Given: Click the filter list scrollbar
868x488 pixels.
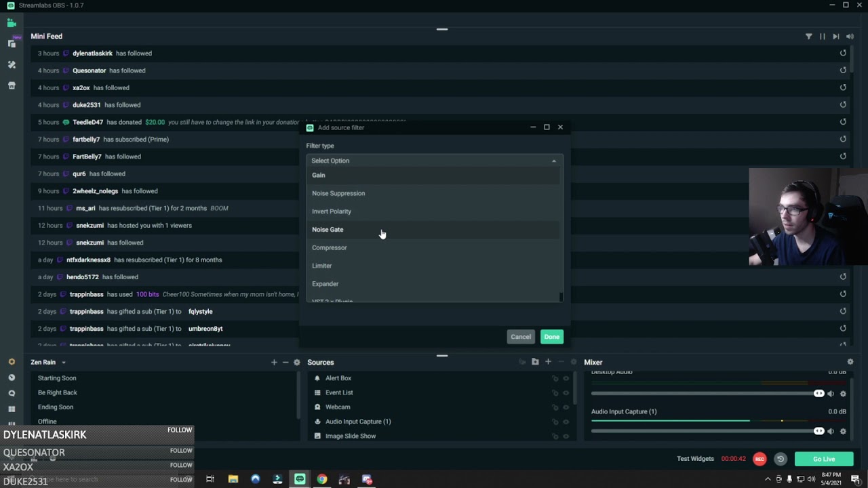Looking at the screenshot, I should point(561,297).
